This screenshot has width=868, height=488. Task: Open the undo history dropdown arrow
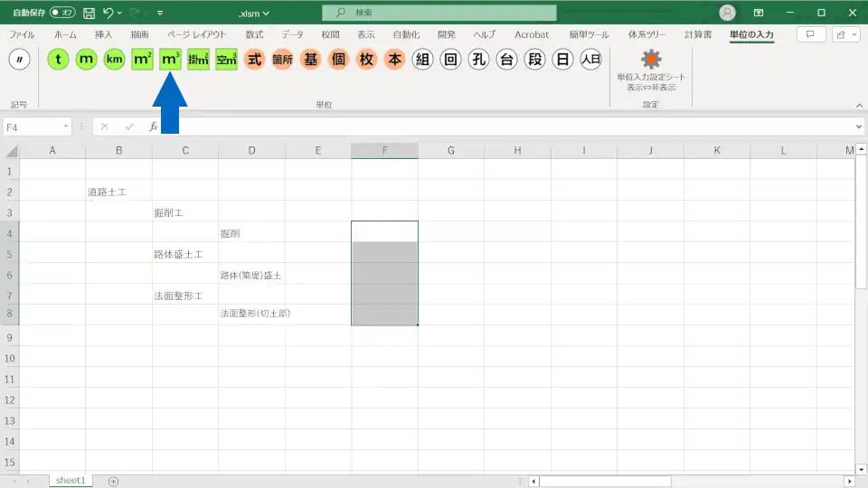[x=120, y=14]
